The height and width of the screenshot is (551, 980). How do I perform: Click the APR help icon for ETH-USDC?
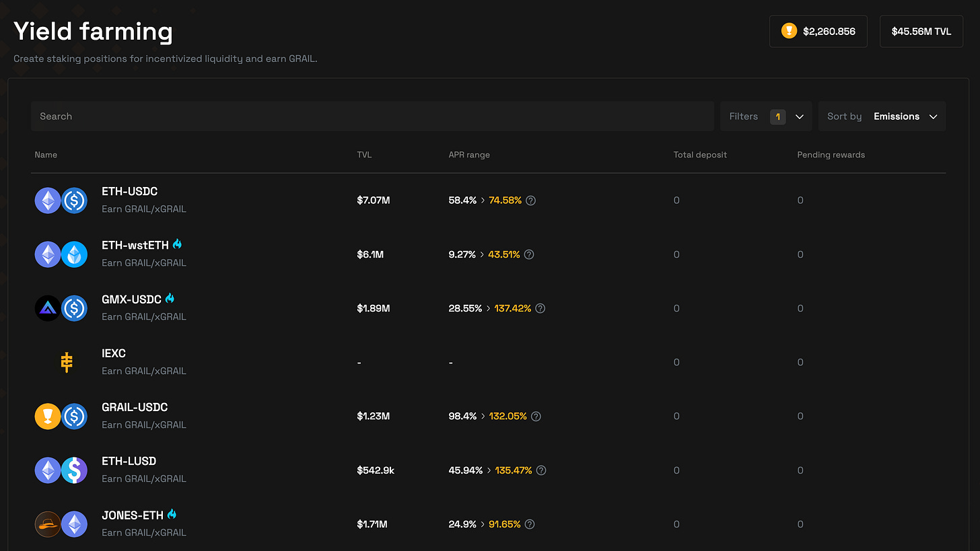(x=530, y=200)
